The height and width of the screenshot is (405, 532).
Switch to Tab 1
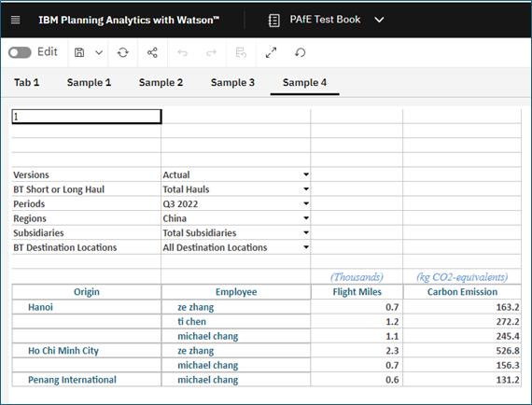coord(26,82)
